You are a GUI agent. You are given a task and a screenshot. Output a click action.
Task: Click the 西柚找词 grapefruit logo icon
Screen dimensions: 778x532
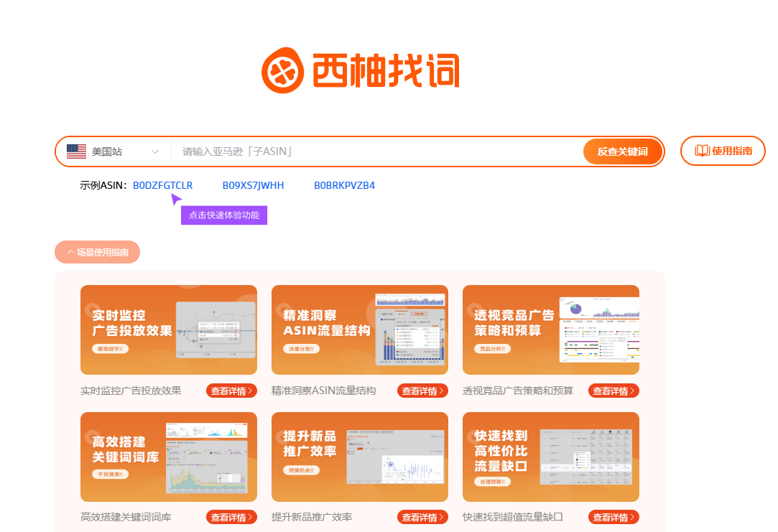(x=284, y=70)
